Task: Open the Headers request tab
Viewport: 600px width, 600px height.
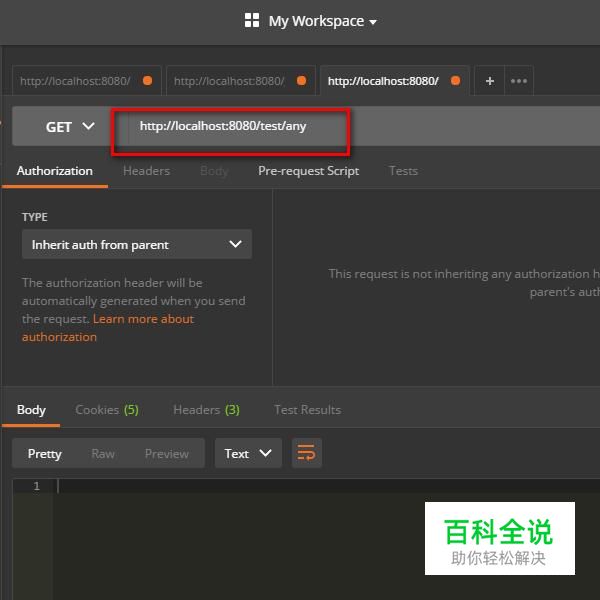Action: click(x=147, y=171)
